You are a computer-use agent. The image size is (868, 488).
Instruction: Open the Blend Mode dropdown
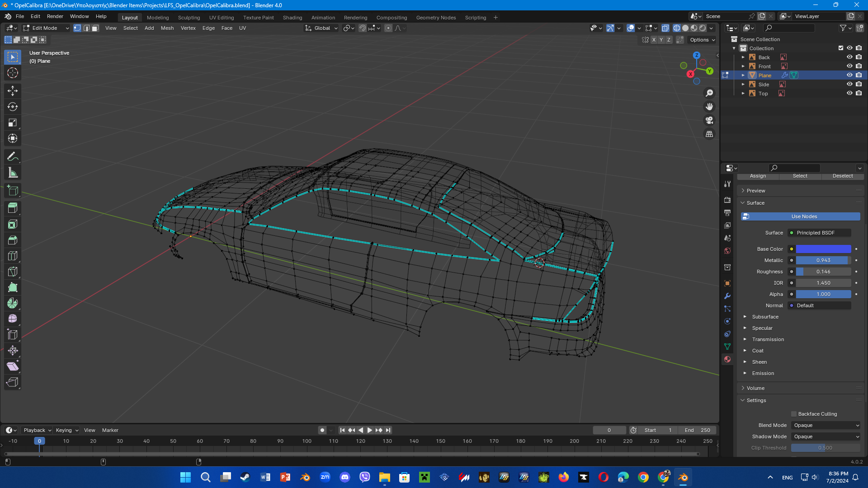click(826, 425)
